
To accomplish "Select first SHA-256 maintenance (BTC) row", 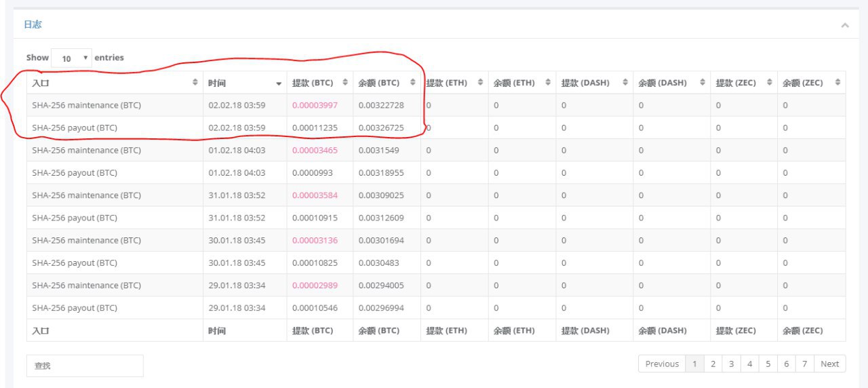I will tap(86, 105).
